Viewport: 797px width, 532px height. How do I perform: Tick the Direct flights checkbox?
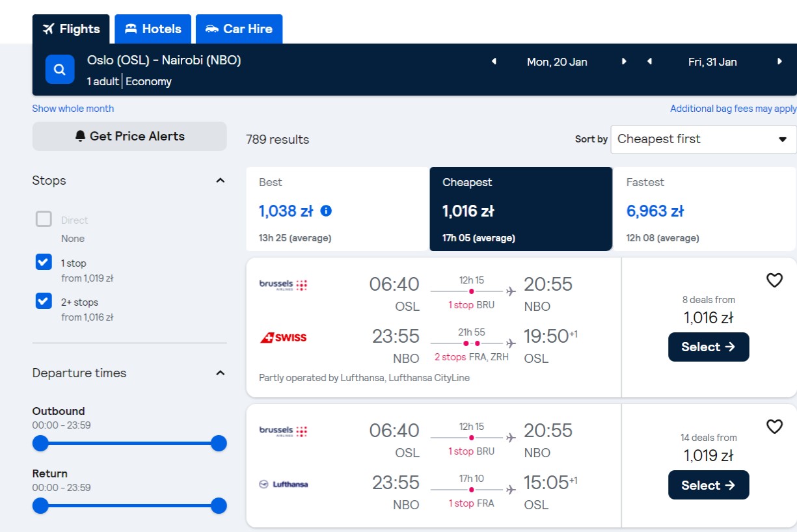pos(44,219)
